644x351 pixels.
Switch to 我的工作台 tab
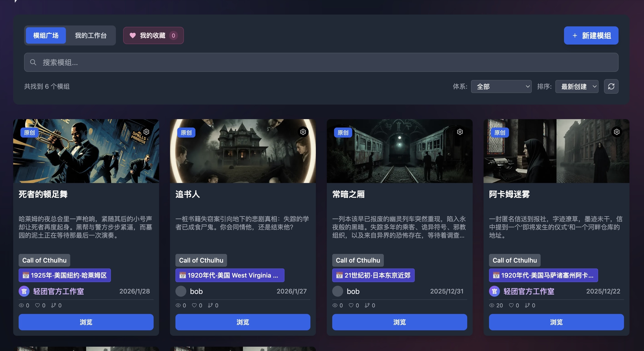pyautogui.click(x=91, y=35)
